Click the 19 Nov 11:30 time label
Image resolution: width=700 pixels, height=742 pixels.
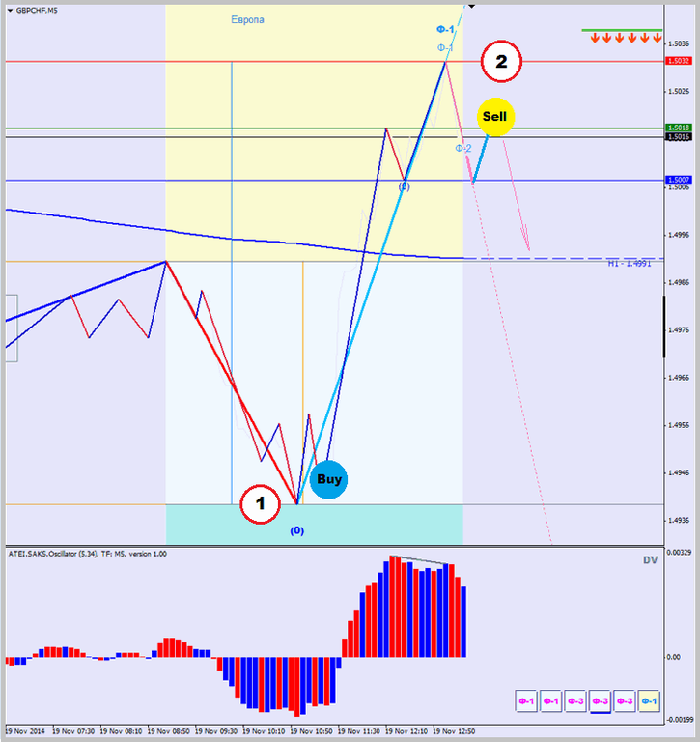[x=358, y=731]
